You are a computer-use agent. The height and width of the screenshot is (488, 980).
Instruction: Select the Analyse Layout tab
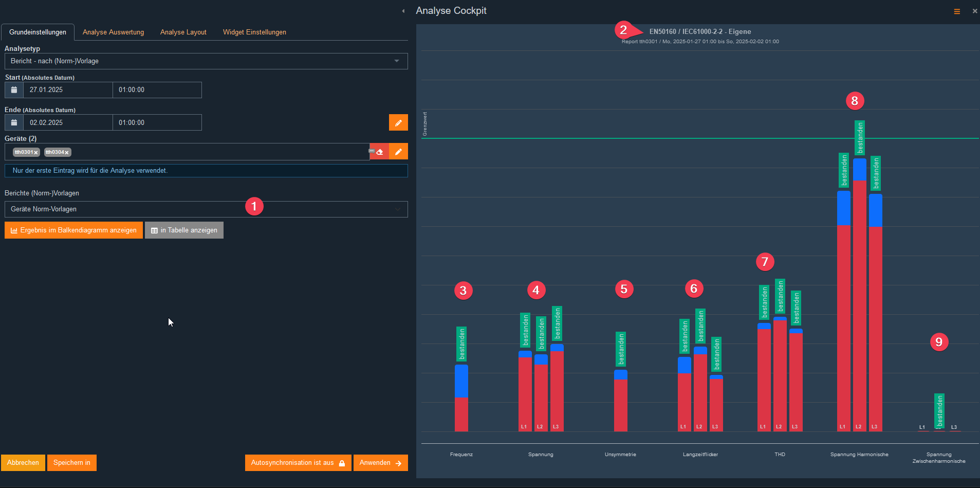click(x=183, y=32)
